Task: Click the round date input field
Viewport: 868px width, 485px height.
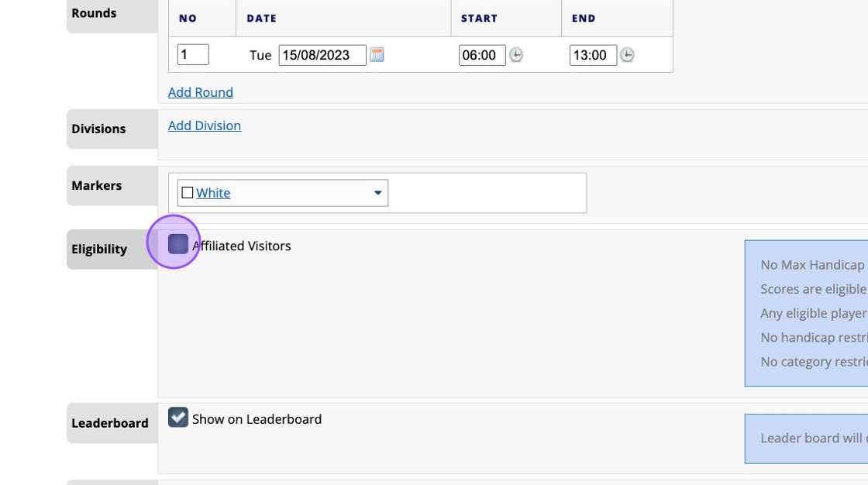Action: tap(322, 55)
